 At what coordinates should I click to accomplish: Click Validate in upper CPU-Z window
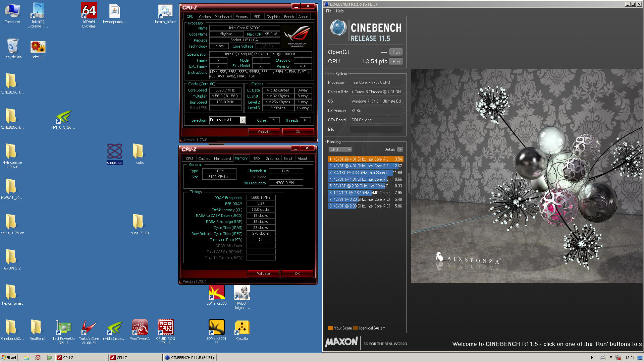pyautogui.click(x=264, y=132)
